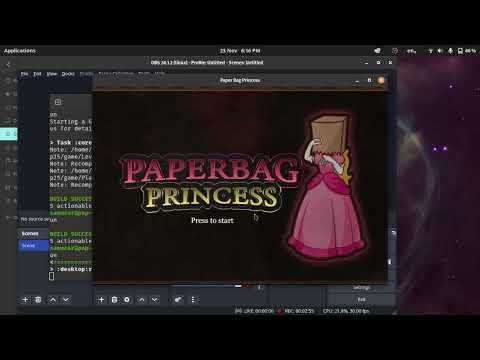Move scene up in Scenes panel
The height and width of the screenshot is (360, 480).
point(53,300)
